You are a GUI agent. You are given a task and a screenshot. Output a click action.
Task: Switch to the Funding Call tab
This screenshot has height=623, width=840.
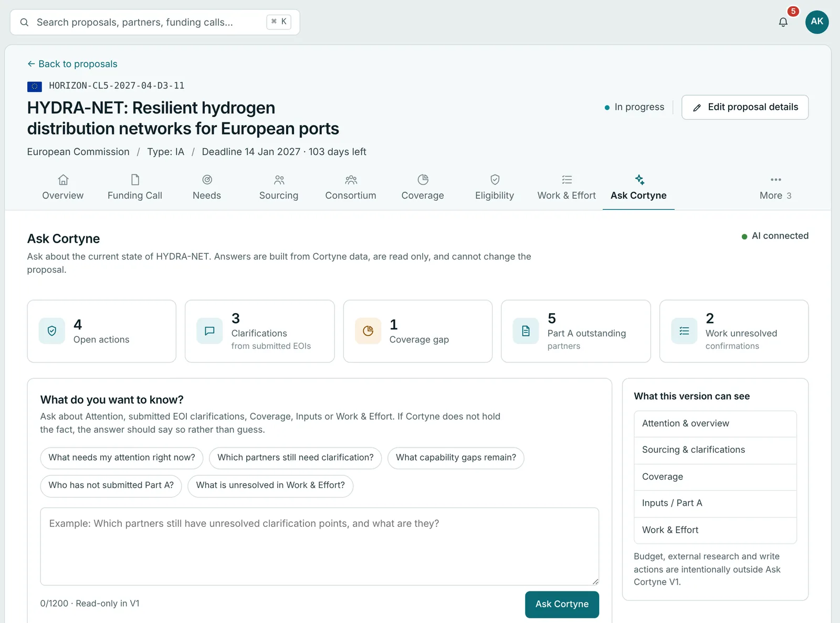pyautogui.click(x=135, y=188)
